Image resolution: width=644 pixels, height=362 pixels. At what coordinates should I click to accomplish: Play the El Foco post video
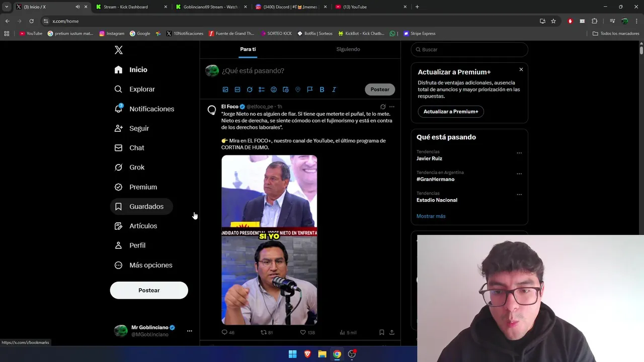point(269,240)
